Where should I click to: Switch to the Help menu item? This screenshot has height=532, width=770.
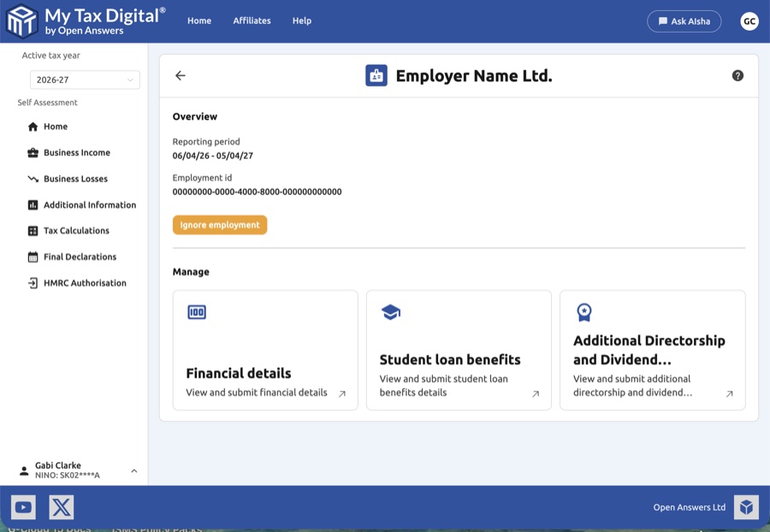click(x=301, y=21)
